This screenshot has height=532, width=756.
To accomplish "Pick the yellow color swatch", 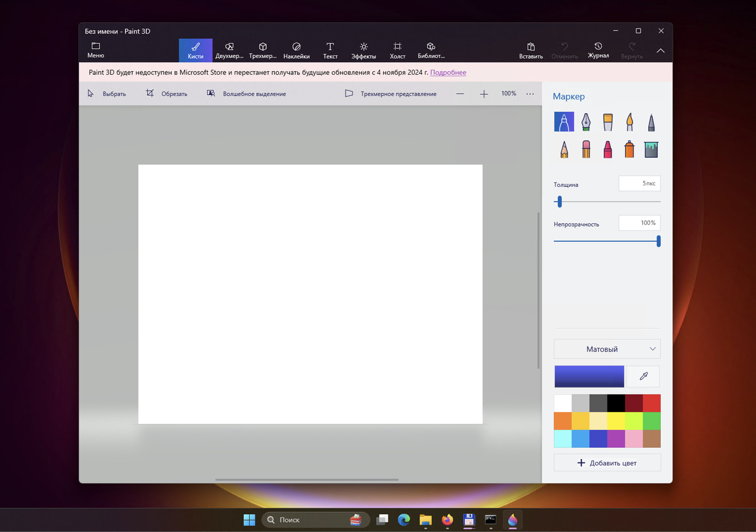I will tap(616, 421).
